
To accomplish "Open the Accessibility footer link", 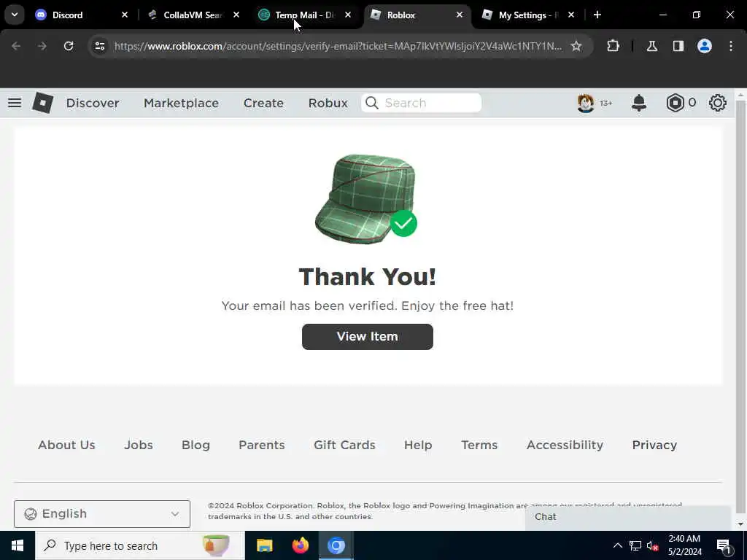I will click(x=565, y=445).
